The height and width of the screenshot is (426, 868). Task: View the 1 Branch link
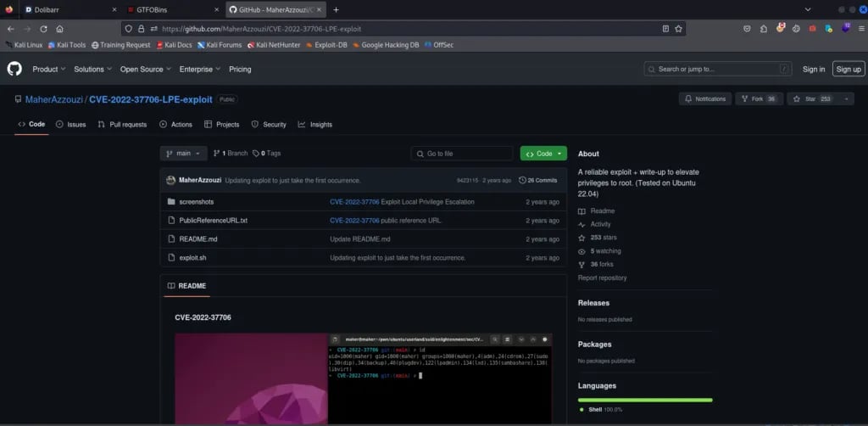click(231, 154)
